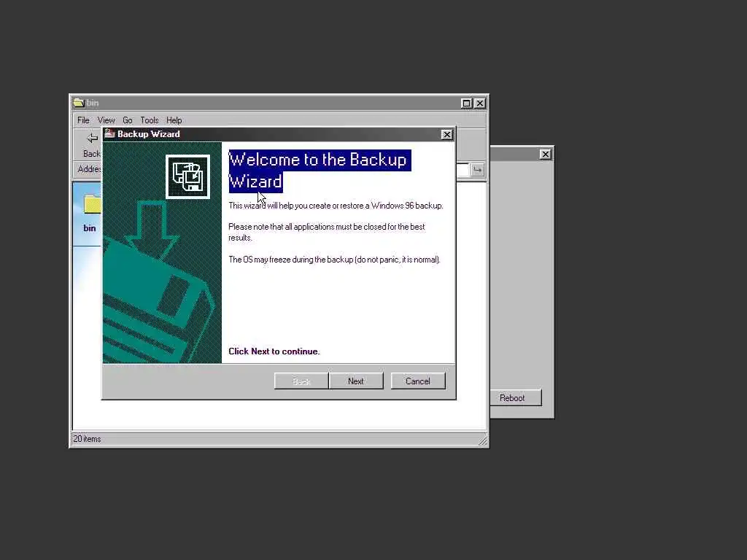
Task: Click the address bar go arrow icon
Action: point(477,169)
